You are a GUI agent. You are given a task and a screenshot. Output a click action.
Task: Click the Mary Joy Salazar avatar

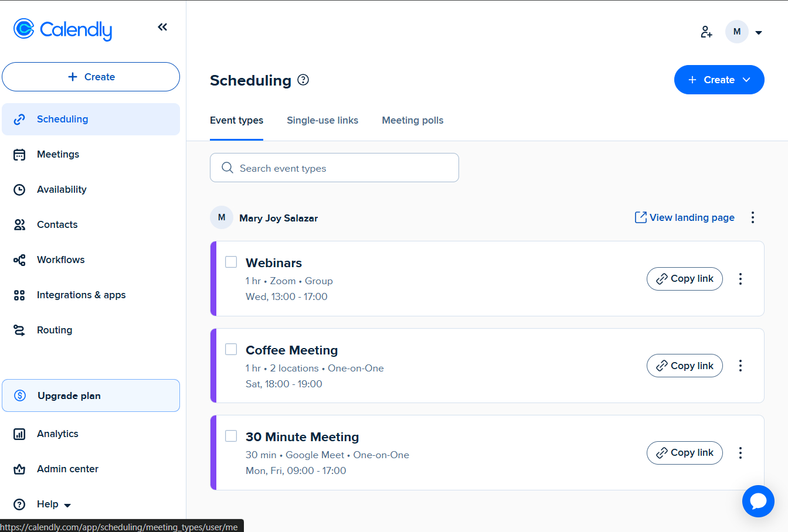pyautogui.click(x=222, y=217)
